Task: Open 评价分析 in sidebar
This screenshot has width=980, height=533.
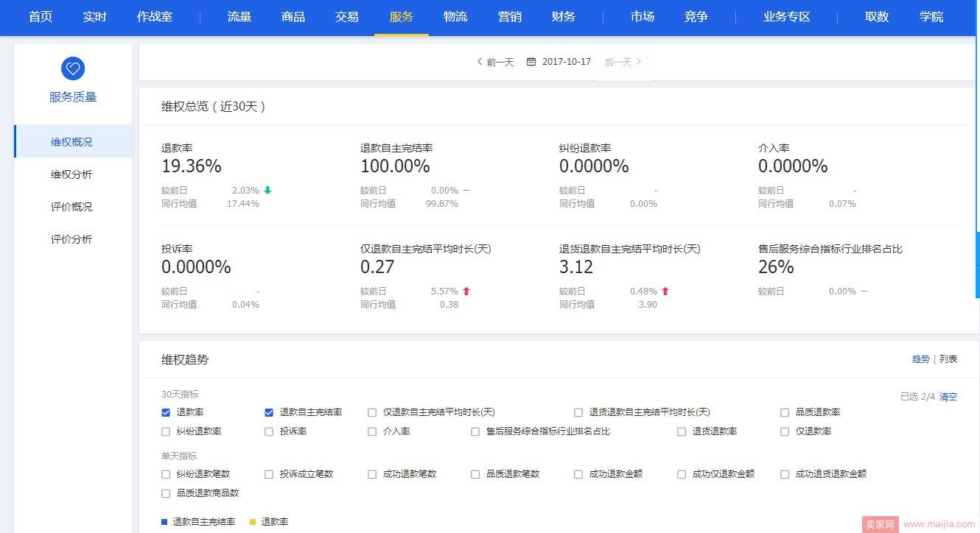Action: pos(72,239)
